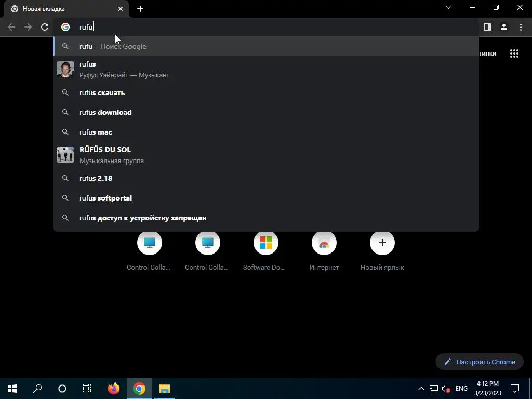The height and width of the screenshot is (399, 532).
Task: Open the Windows Start menu
Action: (12, 389)
